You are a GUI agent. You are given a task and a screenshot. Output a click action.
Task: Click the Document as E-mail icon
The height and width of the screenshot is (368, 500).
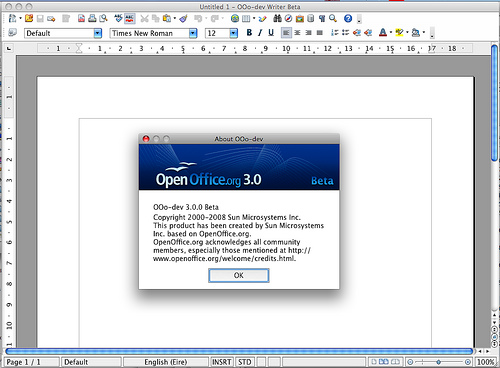point(51,19)
